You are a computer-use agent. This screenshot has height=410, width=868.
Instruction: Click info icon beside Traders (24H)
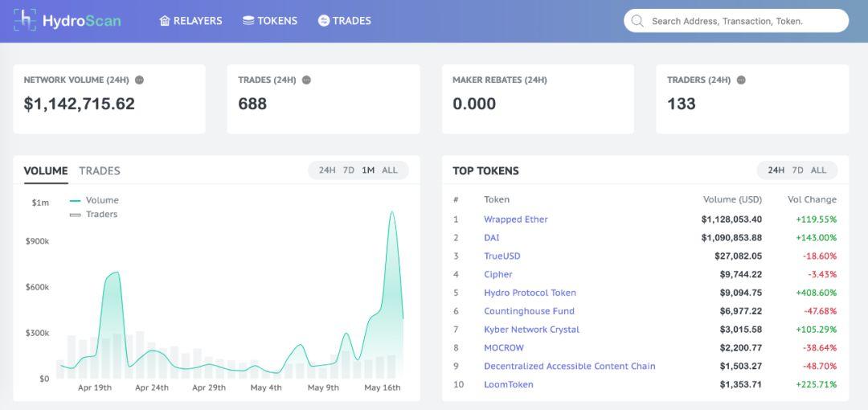[741, 80]
